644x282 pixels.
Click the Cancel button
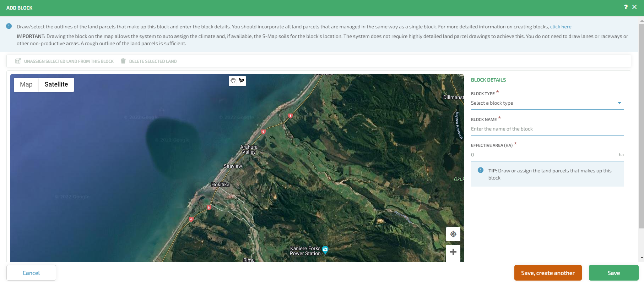[x=31, y=273]
